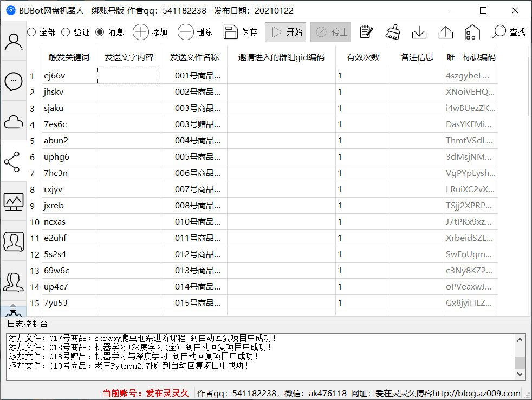Open the chat message sidebar icon

point(14,81)
